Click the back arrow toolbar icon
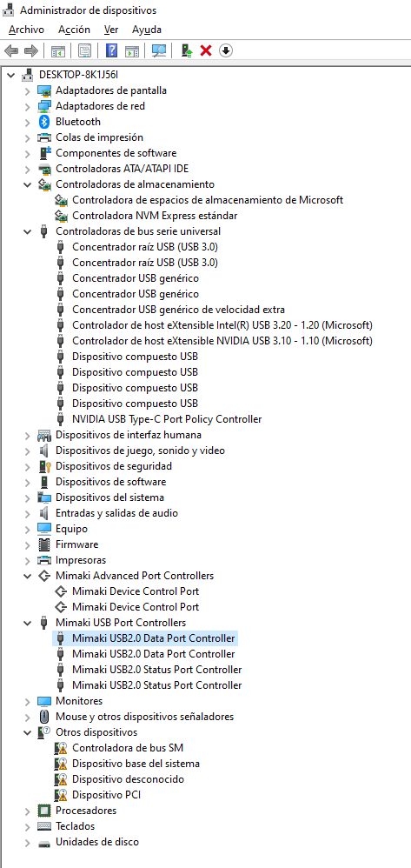 pyautogui.click(x=11, y=51)
